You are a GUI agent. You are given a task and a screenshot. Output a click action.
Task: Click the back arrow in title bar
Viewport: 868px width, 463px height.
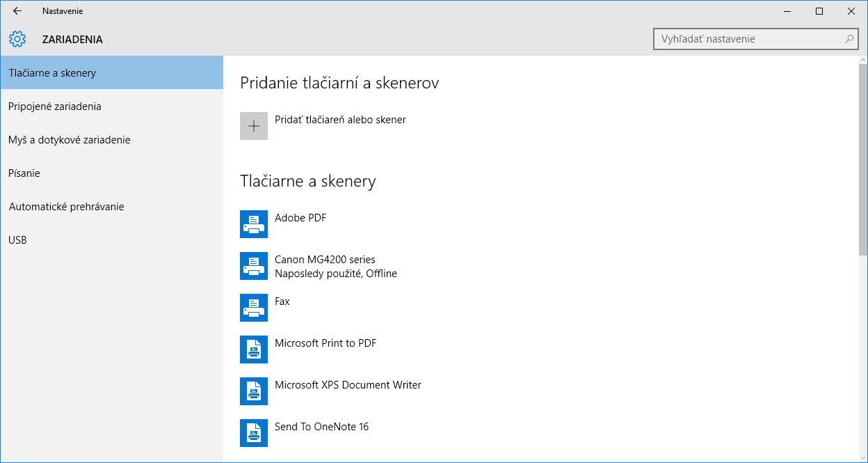[17, 11]
